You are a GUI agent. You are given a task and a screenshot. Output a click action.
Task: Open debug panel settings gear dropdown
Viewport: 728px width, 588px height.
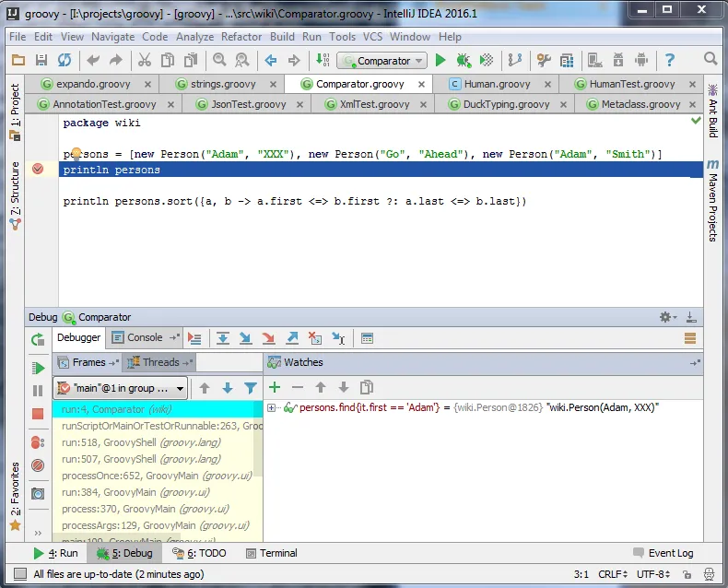(x=668, y=317)
